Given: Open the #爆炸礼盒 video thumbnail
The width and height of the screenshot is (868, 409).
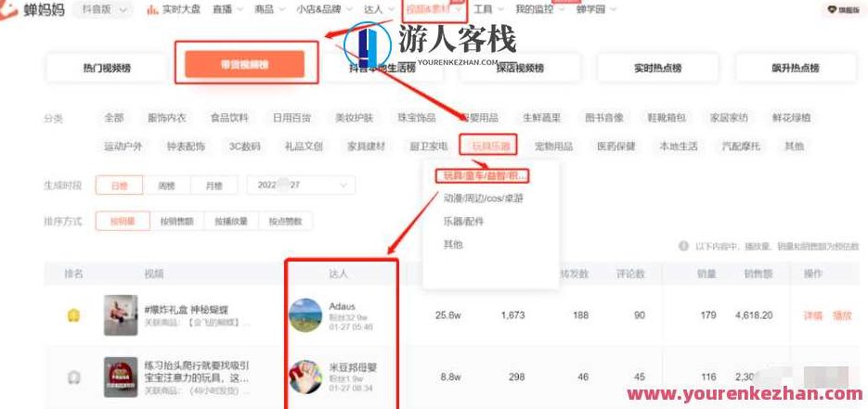Looking at the screenshot, I should click(121, 315).
